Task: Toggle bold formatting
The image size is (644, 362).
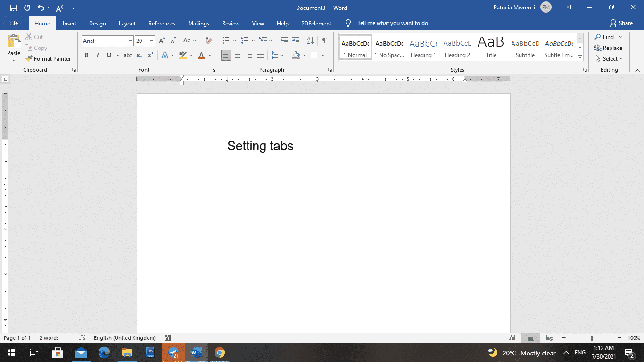Action: (86, 55)
